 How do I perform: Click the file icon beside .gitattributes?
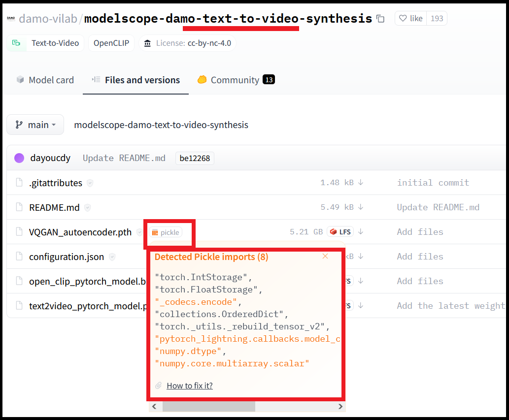point(20,183)
